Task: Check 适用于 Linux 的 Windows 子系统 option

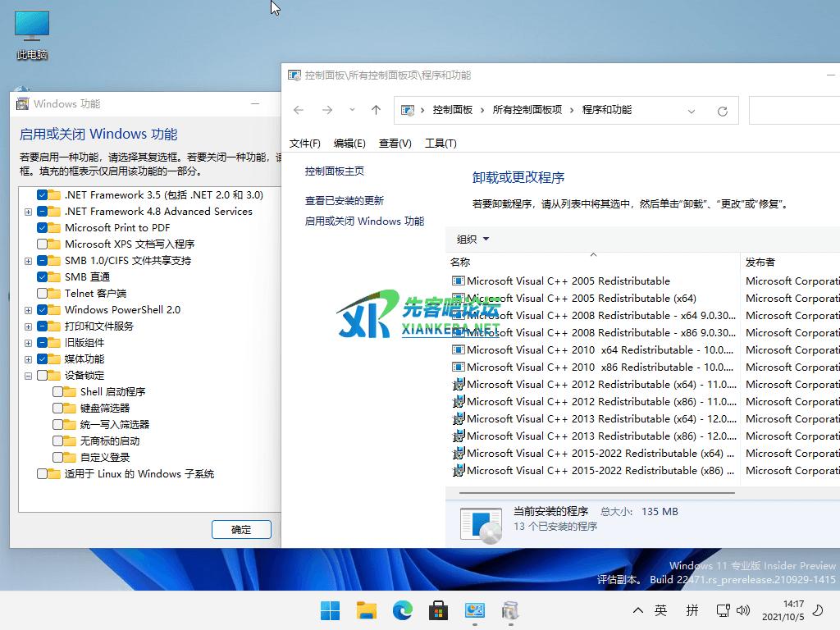Action: 43,474
